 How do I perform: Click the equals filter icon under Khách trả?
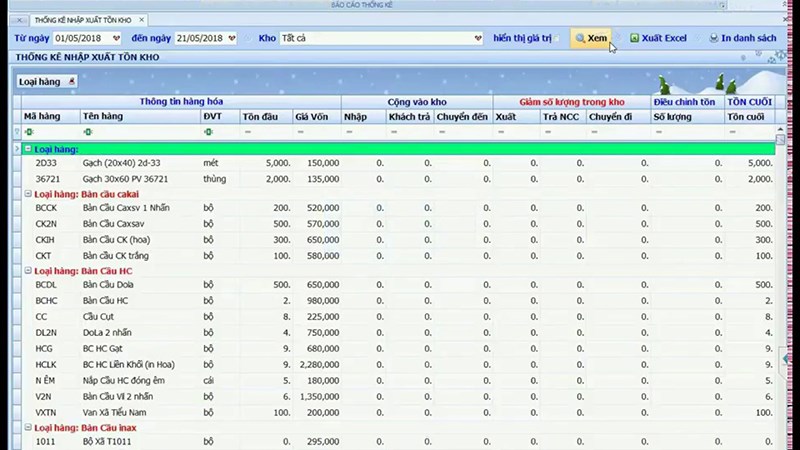(394, 132)
